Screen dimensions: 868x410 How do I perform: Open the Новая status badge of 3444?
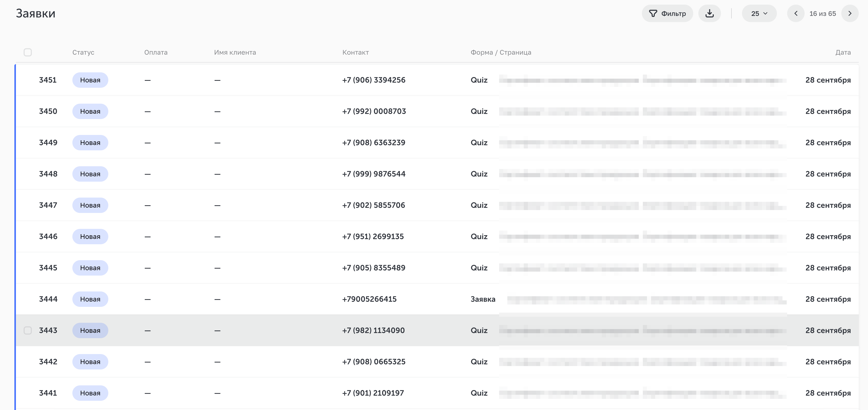90,299
